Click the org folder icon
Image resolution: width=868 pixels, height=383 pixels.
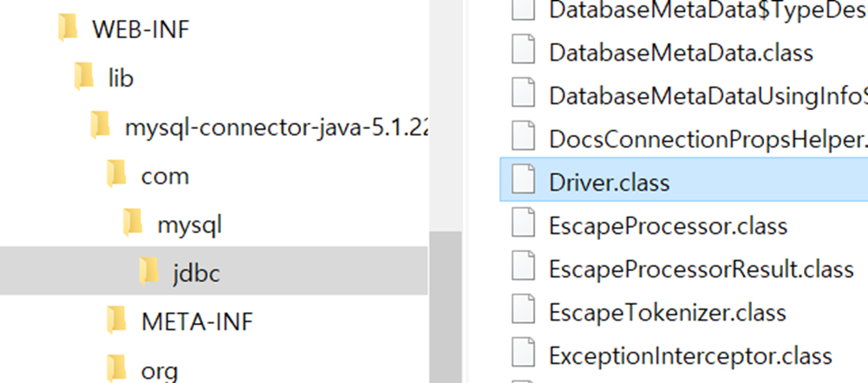tap(117, 368)
